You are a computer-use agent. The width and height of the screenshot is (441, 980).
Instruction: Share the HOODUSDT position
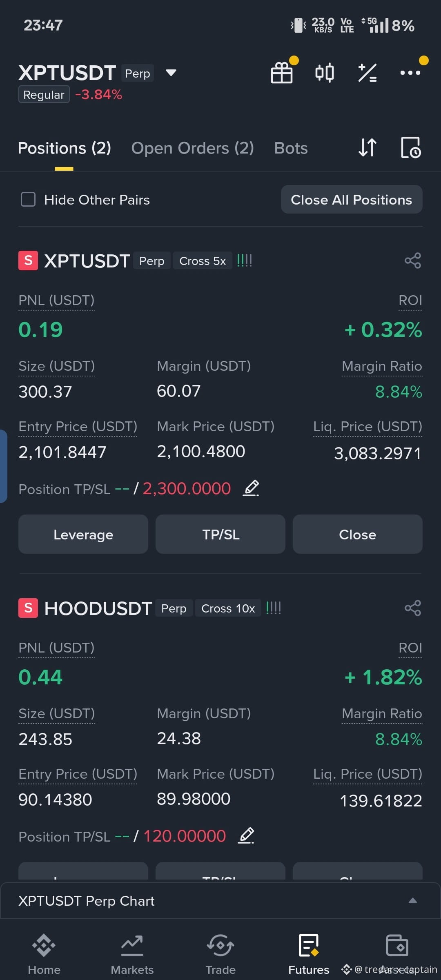point(413,608)
